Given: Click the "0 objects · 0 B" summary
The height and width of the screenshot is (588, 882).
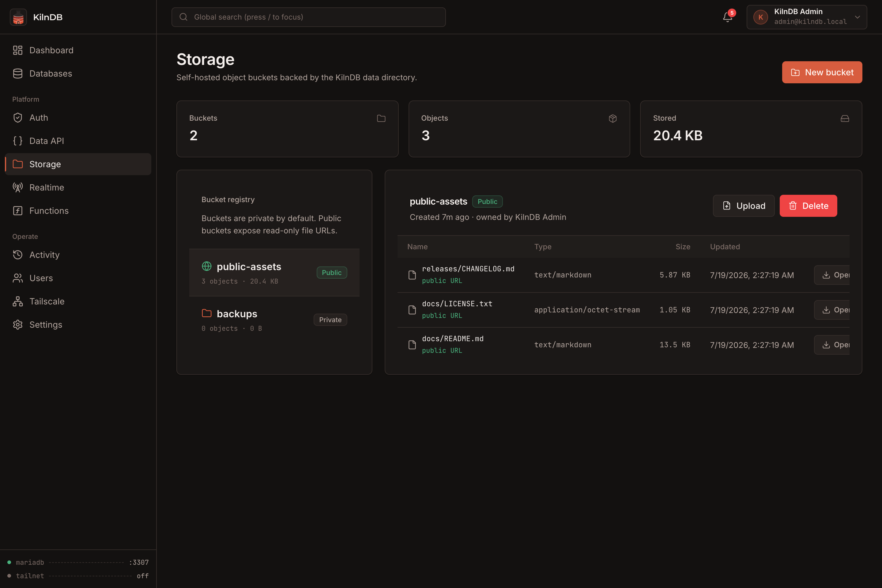Looking at the screenshot, I should (x=232, y=329).
